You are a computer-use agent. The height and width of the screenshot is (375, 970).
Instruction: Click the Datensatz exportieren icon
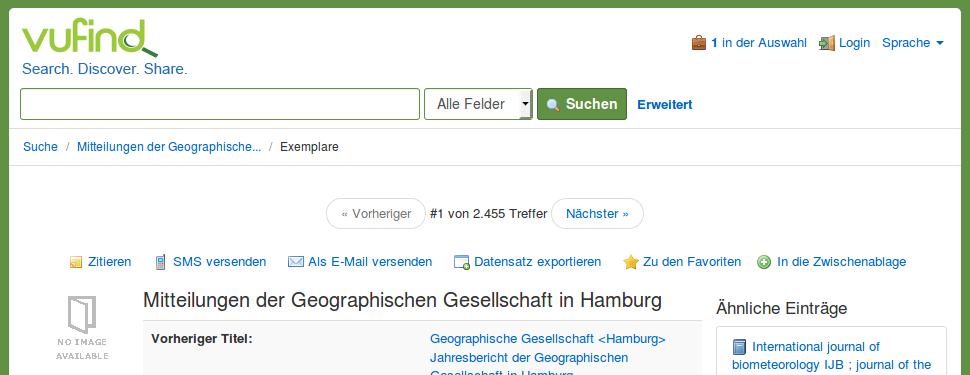(x=462, y=262)
